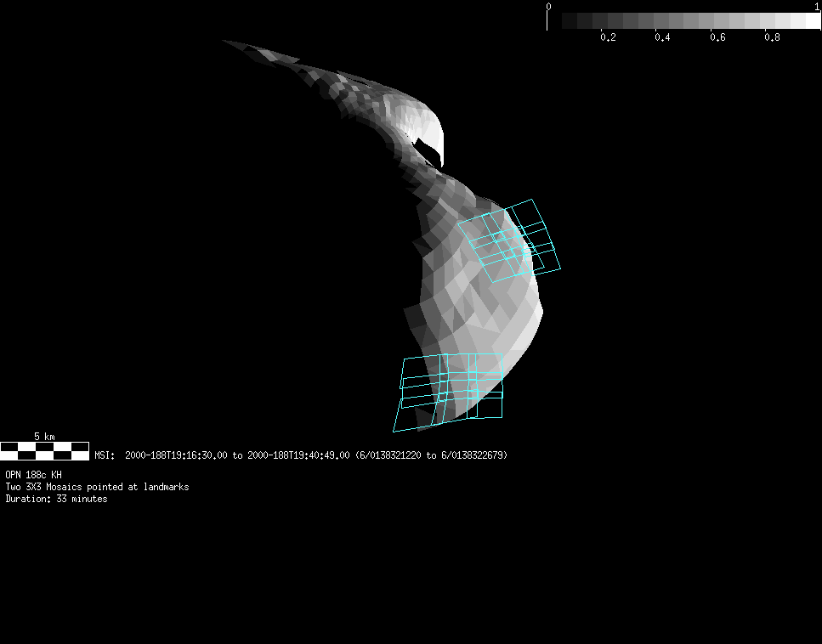Click the brightest white patch on the asteroid
822x644 pixels.
[430, 133]
